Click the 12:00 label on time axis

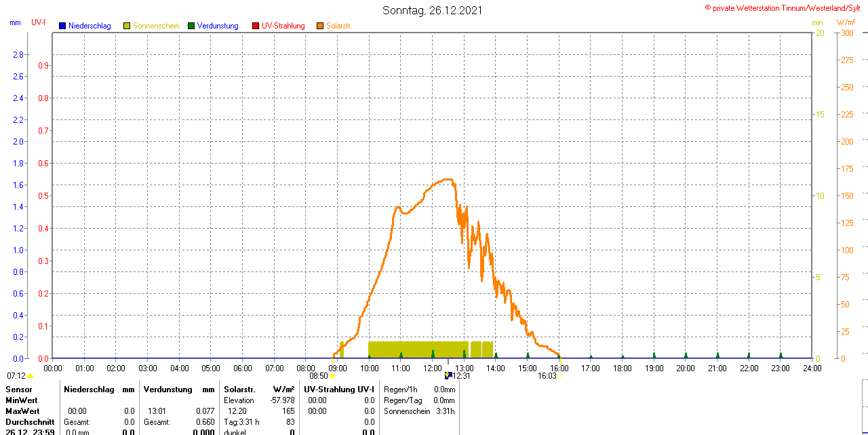(433, 368)
